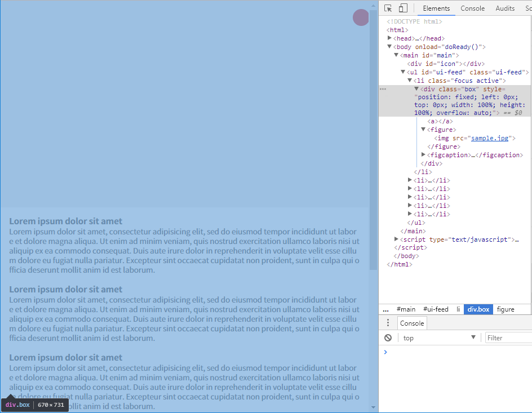The image size is (532, 413).
Task: Collapse the ul ui-feed node
Action: (403, 72)
